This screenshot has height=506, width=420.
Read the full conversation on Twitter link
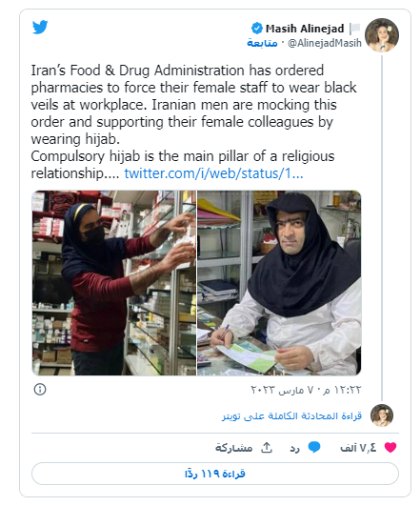coord(291,416)
